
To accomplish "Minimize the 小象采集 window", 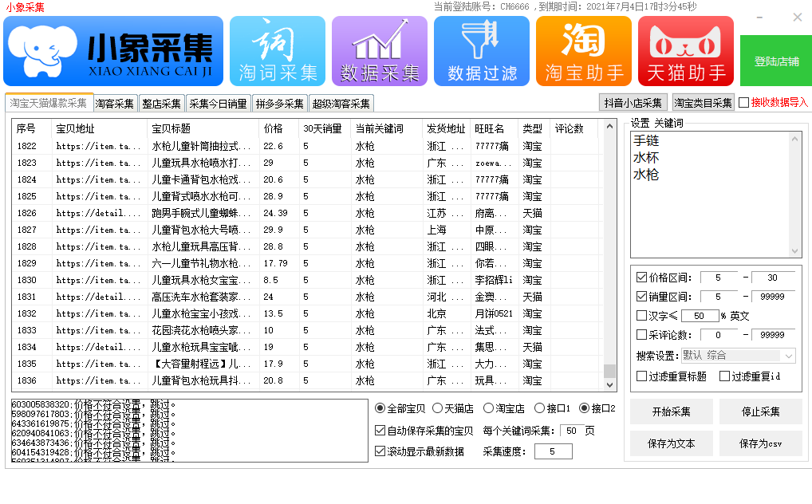I will [x=759, y=18].
